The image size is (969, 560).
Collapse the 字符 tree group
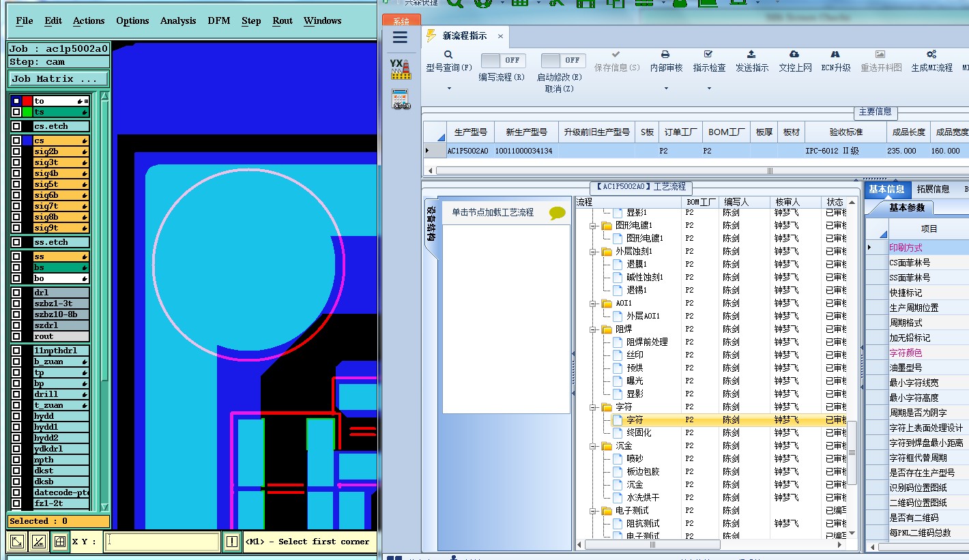click(x=594, y=407)
